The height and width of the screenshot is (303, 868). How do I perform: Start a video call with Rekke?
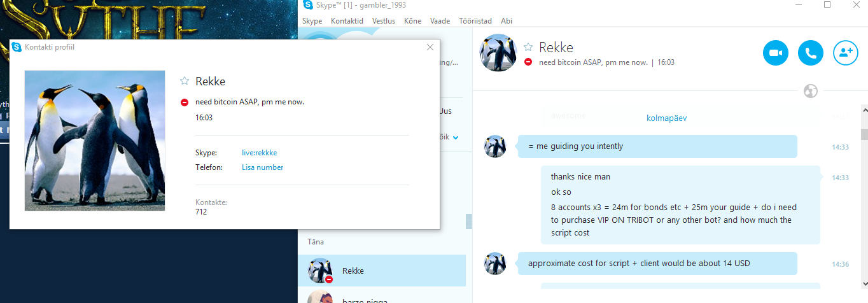[776, 53]
